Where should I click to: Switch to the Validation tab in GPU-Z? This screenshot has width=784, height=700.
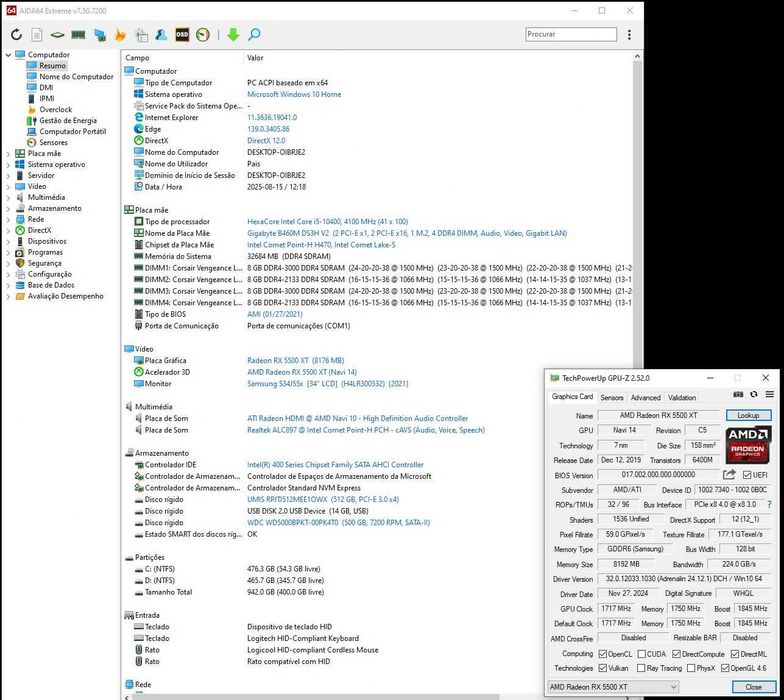tap(682, 398)
